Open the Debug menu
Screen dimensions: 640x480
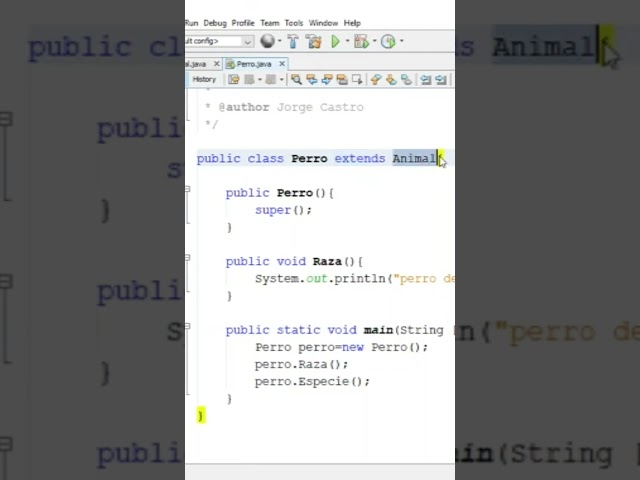pos(215,23)
